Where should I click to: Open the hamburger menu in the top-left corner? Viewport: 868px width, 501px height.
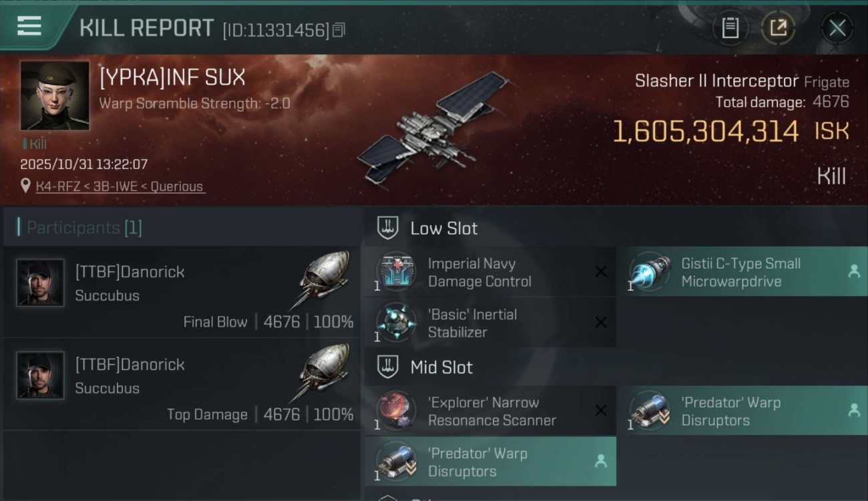click(x=29, y=26)
